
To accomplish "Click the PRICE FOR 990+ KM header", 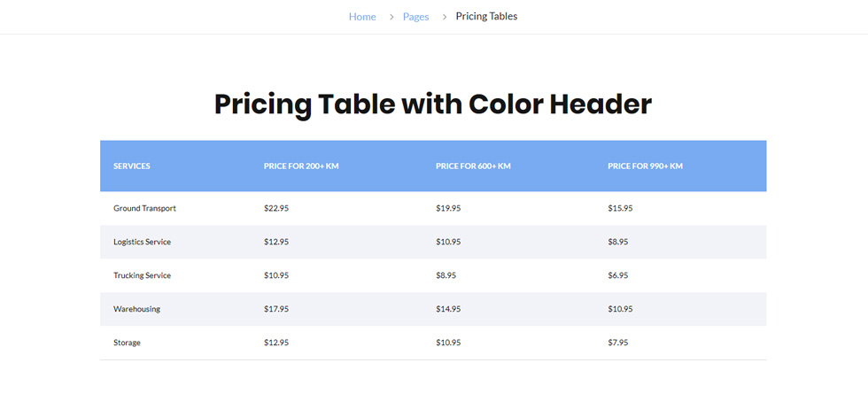I will point(646,166).
